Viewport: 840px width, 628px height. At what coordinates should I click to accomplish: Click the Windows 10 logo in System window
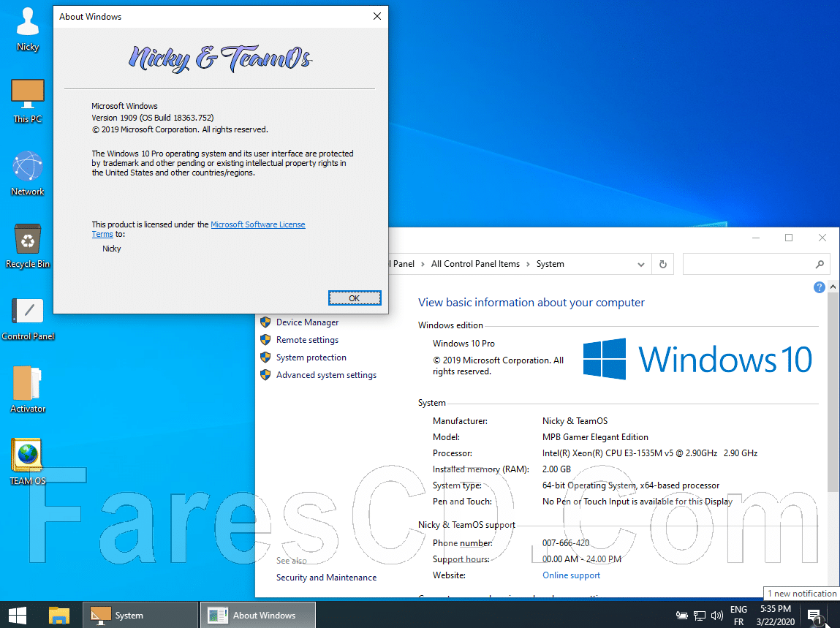click(697, 359)
